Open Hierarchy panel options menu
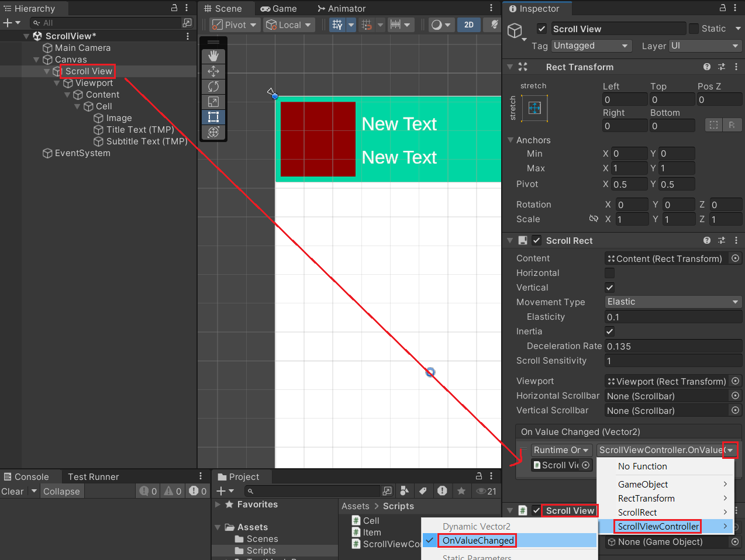Screen dimensions: 745x560 pos(187,8)
